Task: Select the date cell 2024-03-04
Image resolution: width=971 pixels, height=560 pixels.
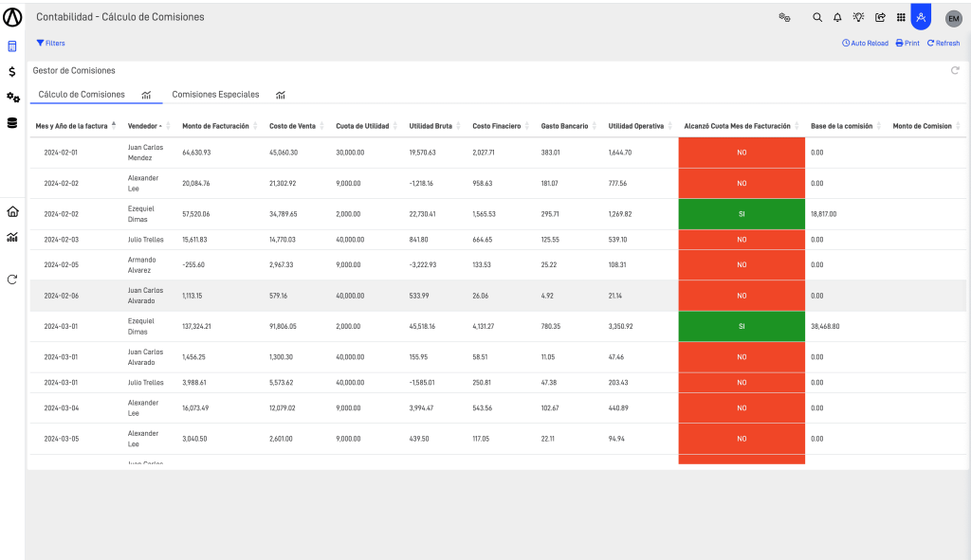Action: [62, 408]
